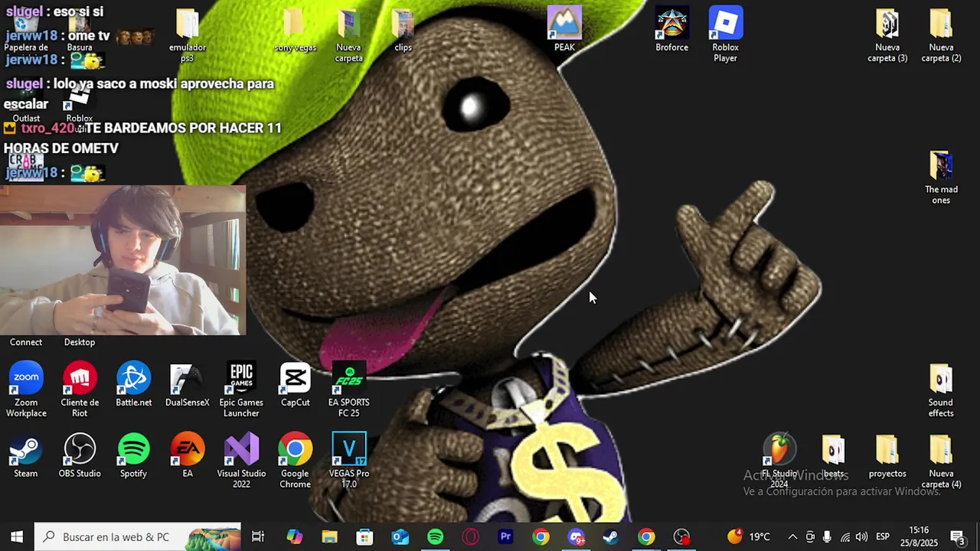Select the VEGAS Pro 17.0 icon
The image size is (980, 551).
(348, 460)
